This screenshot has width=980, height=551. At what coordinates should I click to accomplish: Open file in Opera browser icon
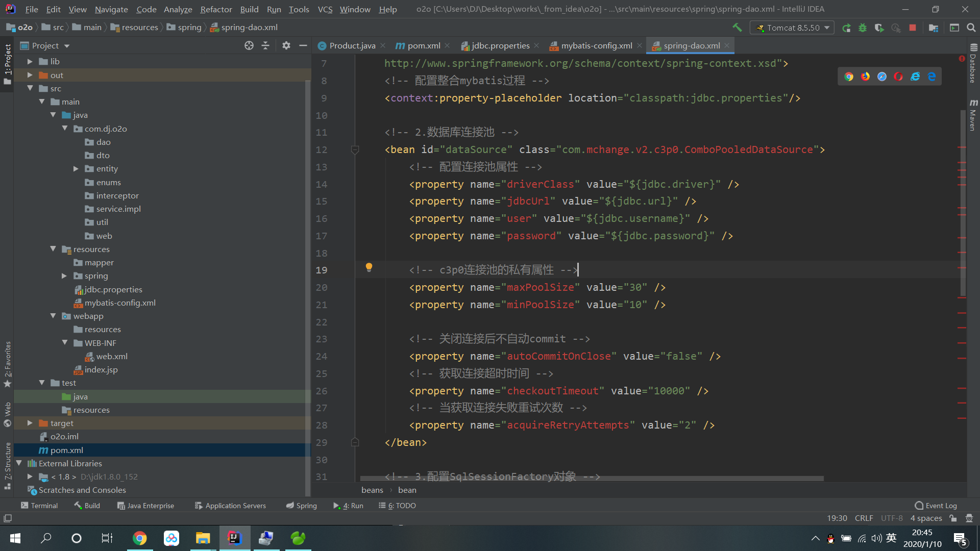click(899, 77)
